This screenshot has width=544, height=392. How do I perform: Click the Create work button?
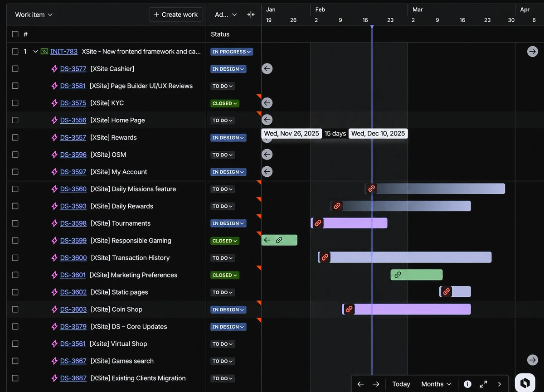click(175, 15)
